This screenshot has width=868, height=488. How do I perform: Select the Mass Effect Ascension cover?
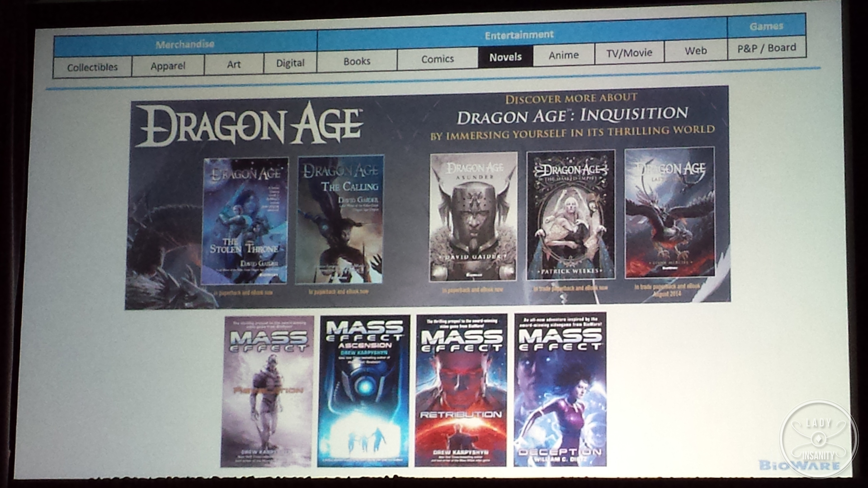(364, 391)
